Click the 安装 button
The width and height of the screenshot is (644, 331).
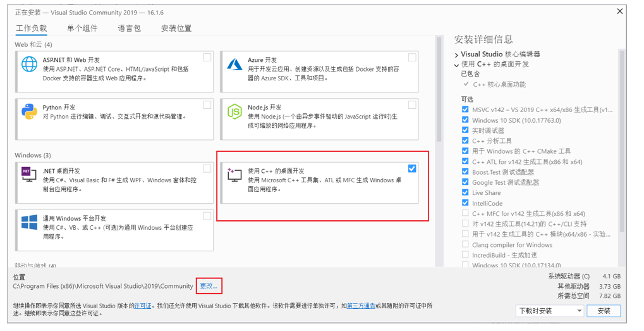click(x=604, y=311)
